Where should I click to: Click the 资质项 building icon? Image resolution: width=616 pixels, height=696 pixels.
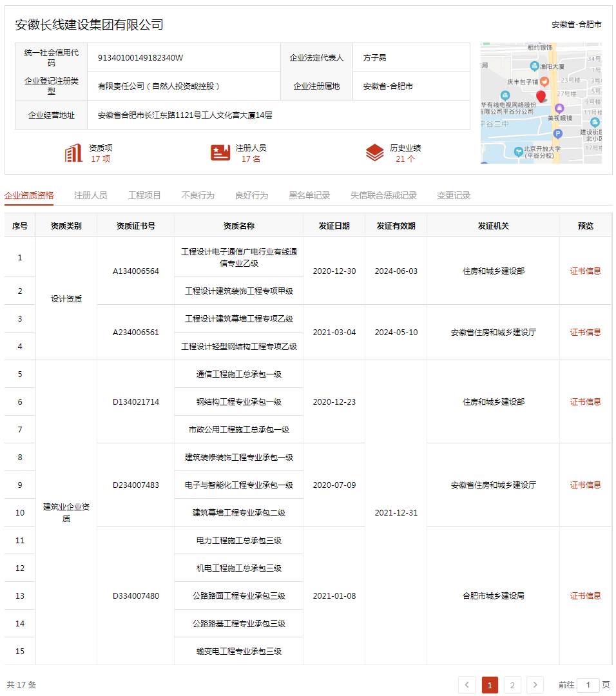point(74,152)
